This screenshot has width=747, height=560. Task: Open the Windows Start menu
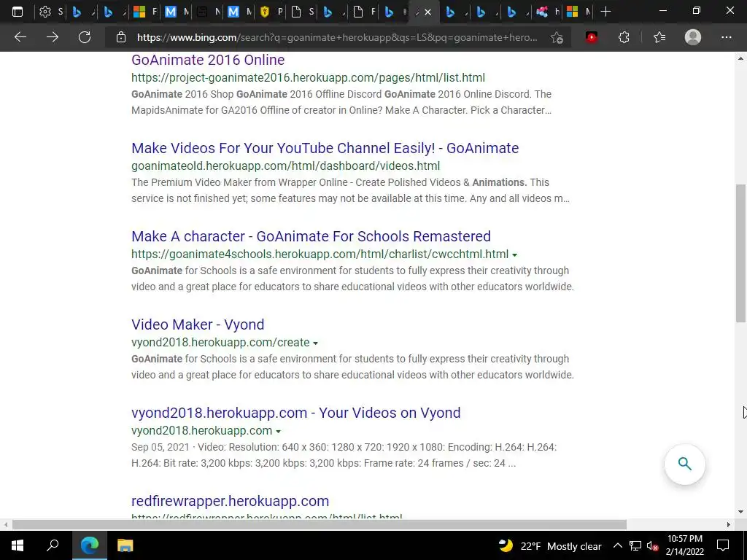18,545
